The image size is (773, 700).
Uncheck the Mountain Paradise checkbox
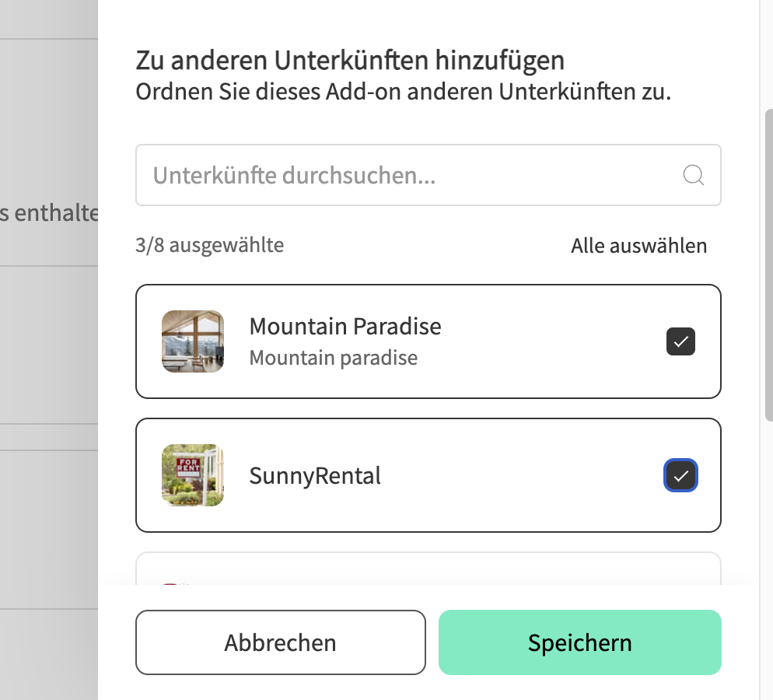(680, 341)
